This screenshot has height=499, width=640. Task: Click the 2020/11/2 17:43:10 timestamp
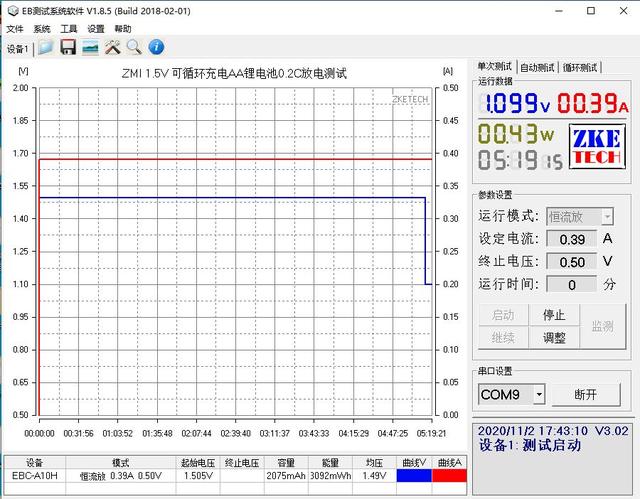coord(533,431)
